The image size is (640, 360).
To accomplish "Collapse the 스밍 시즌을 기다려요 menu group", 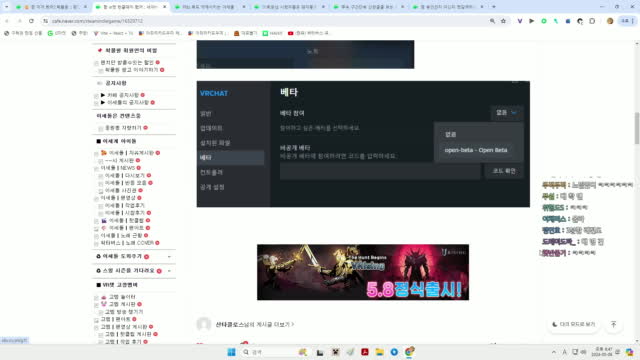I will coord(169,271).
